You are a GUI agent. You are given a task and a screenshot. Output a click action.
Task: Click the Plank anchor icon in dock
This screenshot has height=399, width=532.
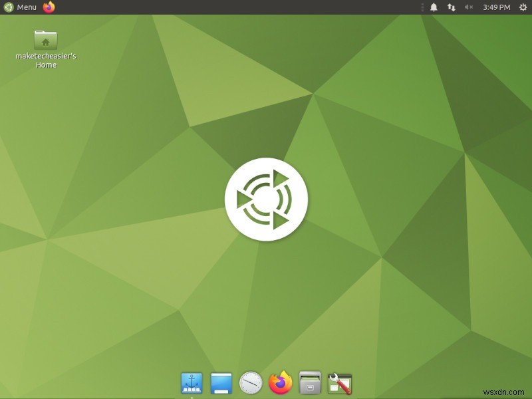coord(192,383)
